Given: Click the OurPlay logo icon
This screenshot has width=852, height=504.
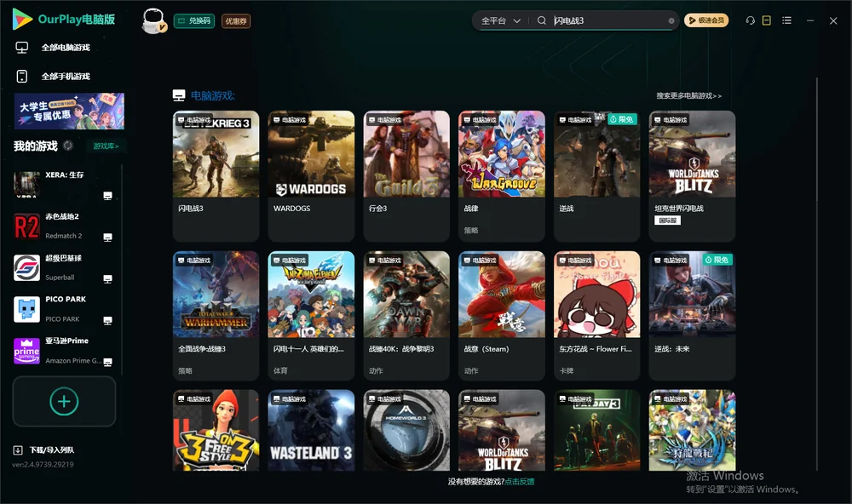Looking at the screenshot, I should (22, 20).
